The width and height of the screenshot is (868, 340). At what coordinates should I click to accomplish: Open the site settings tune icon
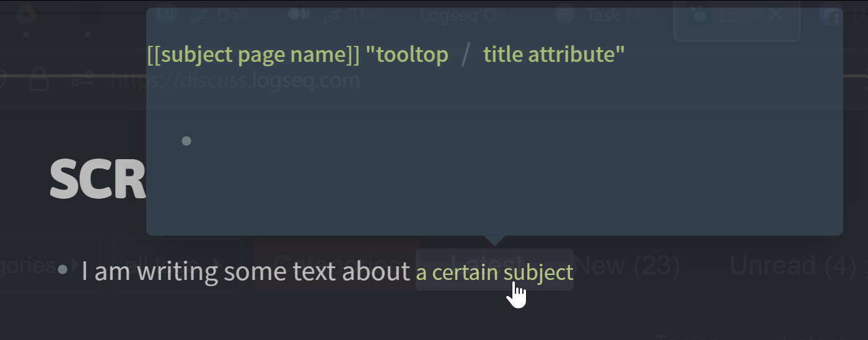coord(82,79)
